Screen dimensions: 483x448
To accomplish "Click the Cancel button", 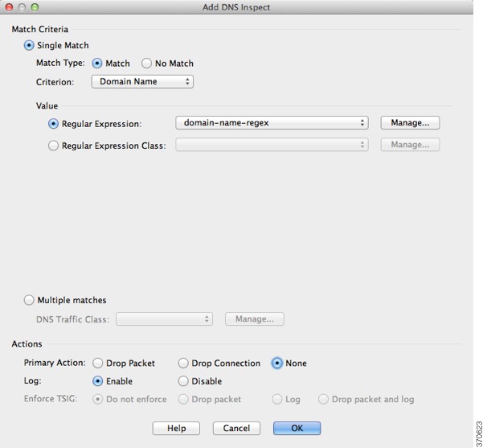I will click(236, 428).
